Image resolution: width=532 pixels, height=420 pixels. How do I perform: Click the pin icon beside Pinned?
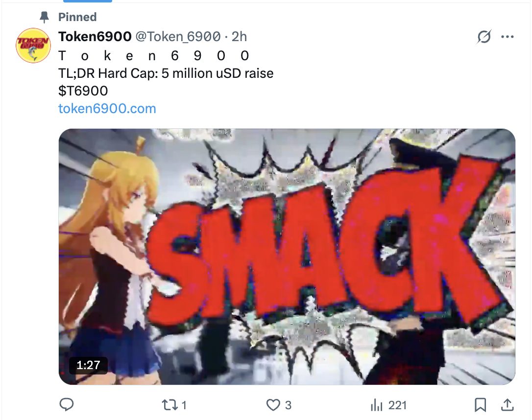pyautogui.click(x=45, y=17)
